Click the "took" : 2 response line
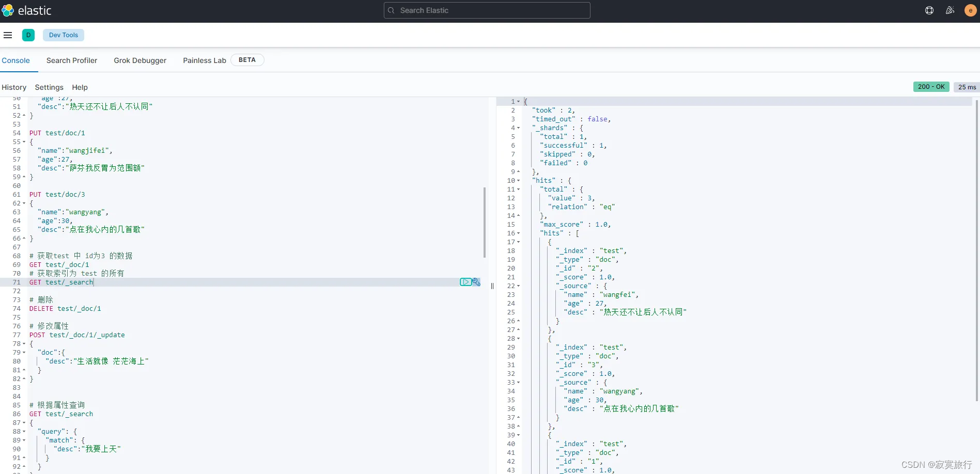980x474 pixels. click(x=553, y=110)
